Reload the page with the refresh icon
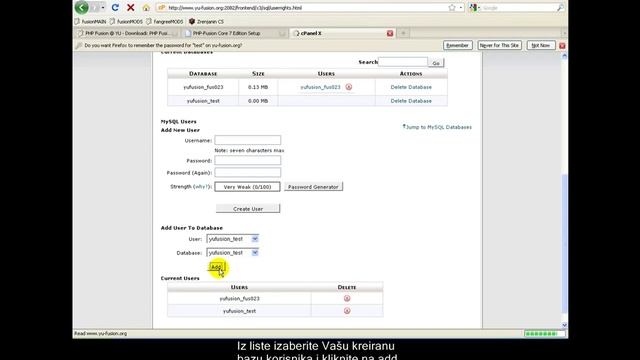 [x=115, y=7]
